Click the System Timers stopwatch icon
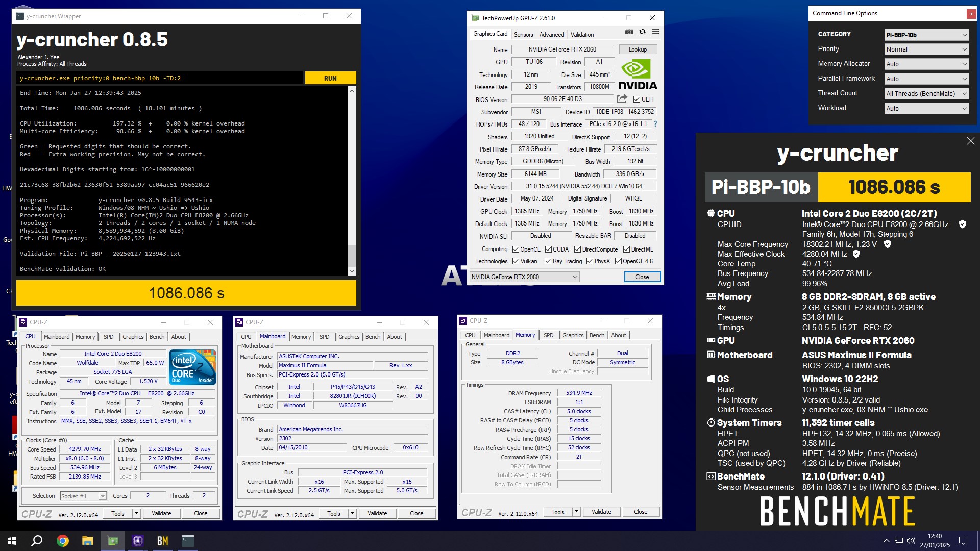 tap(710, 422)
